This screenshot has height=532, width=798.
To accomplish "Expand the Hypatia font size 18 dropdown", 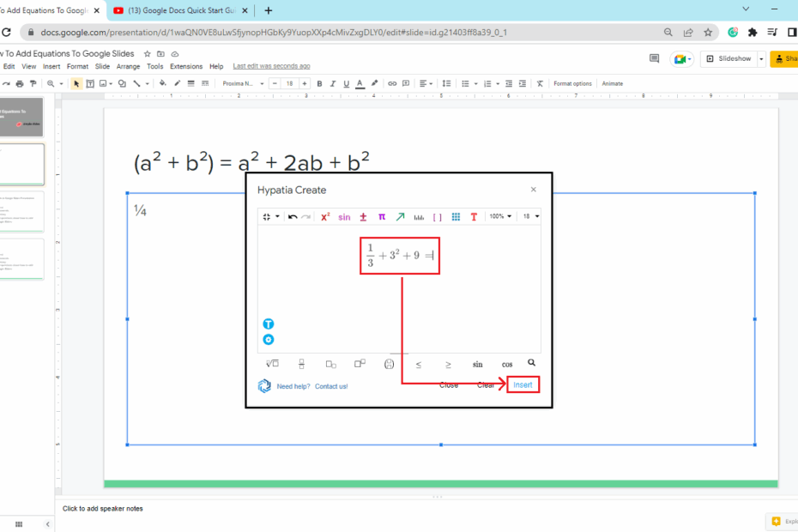I will click(x=531, y=216).
